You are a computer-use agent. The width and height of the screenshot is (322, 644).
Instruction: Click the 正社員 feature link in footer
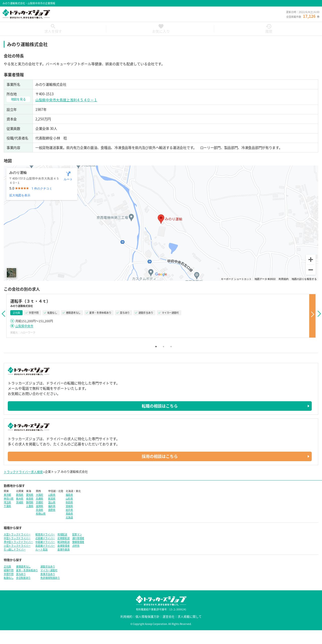click(8, 567)
